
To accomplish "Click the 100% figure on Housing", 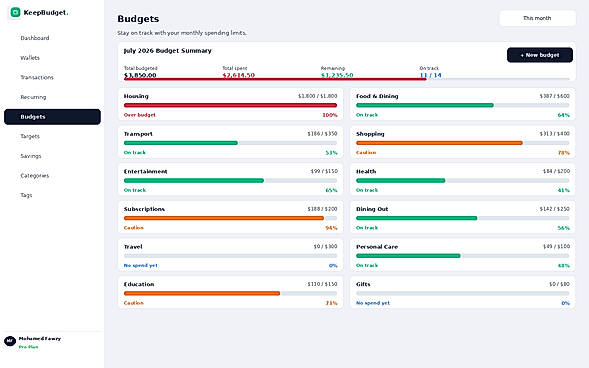I will (x=330, y=115).
